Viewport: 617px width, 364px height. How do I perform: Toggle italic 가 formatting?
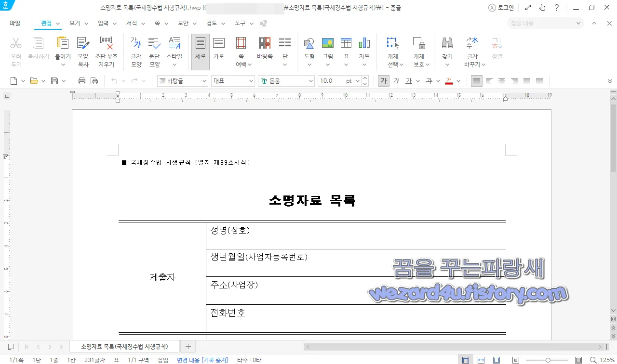396,81
